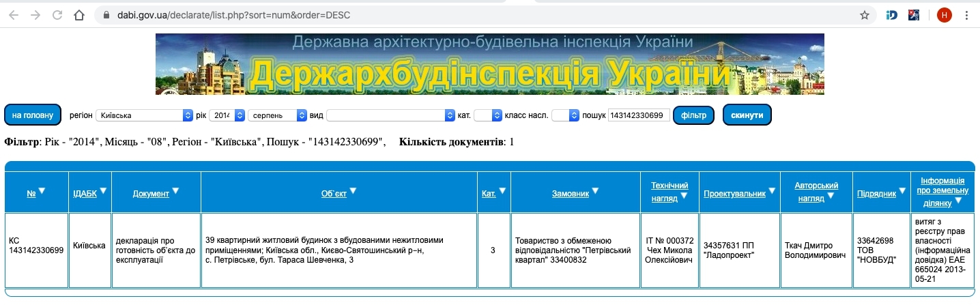This screenshot has height=305, width=980.
Task: Click the Держархбудінспекція України banner
Action: (489, 64)
